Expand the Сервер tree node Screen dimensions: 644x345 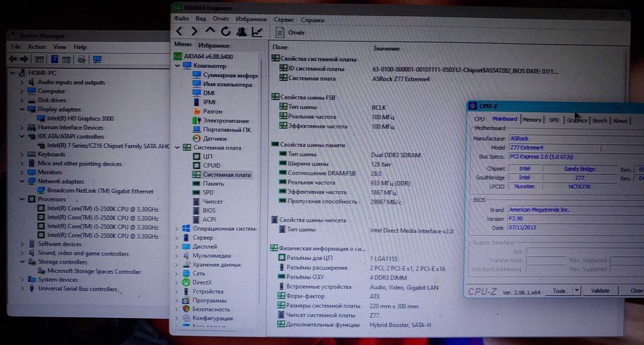coord(177,238)
